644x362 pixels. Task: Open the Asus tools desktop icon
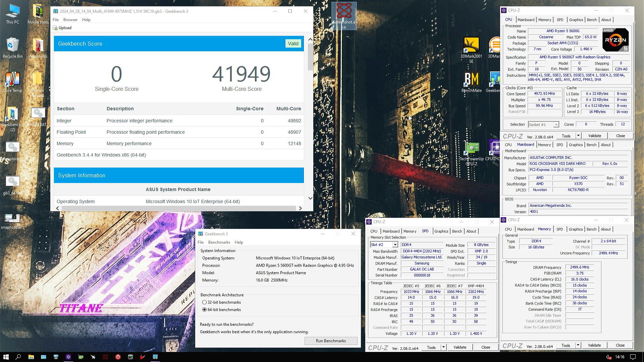coord(38,48)
